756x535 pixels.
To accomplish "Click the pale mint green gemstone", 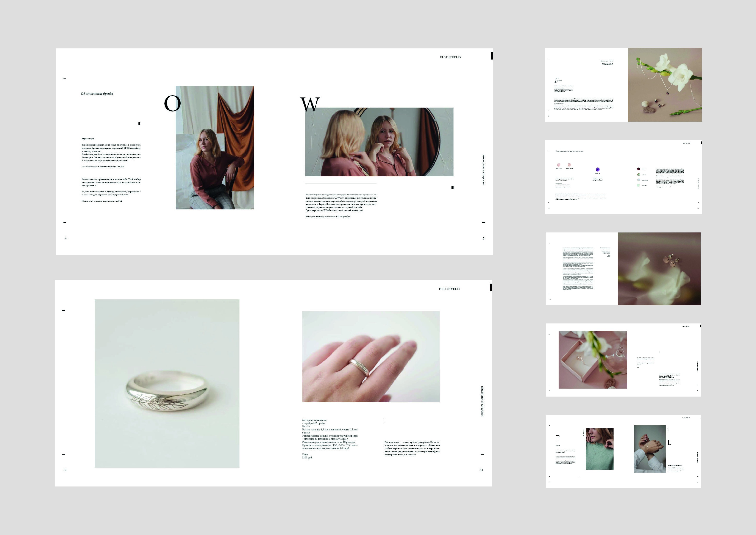I will point(639,185).
